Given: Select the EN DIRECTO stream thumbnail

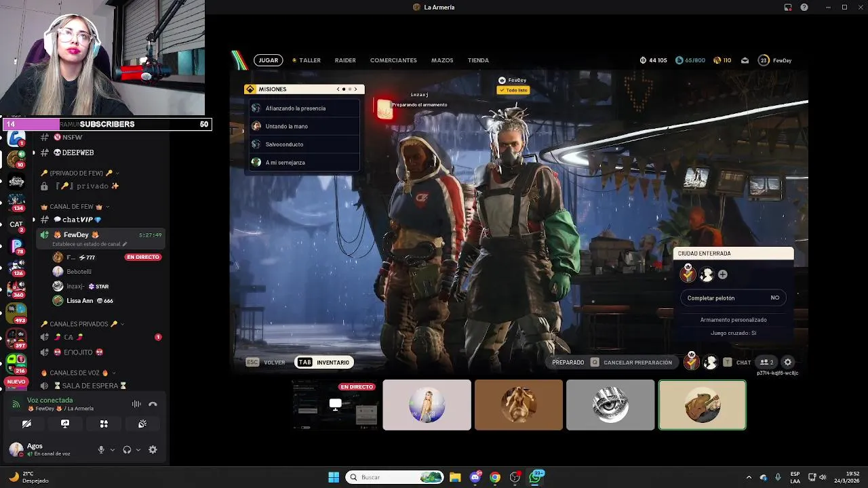Looking at the screenshot, I should [335, 405].
